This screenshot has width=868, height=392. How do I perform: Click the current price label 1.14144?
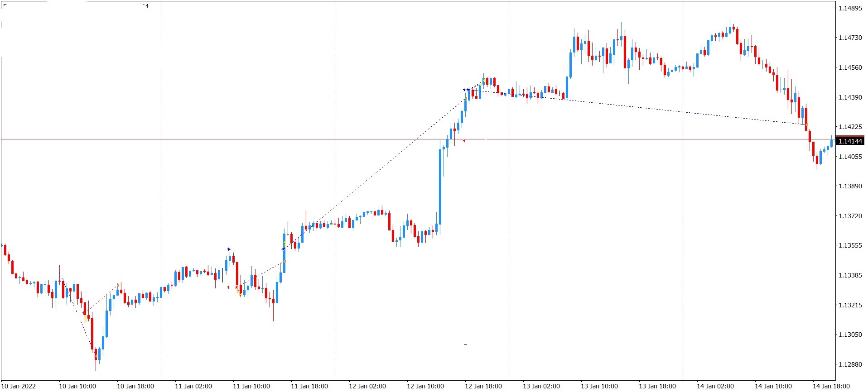pos(850,141)
